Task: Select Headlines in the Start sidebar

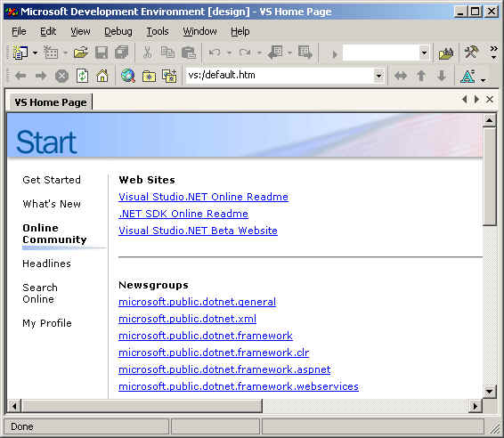Action: pyautogui.click(x=46, y=264)
